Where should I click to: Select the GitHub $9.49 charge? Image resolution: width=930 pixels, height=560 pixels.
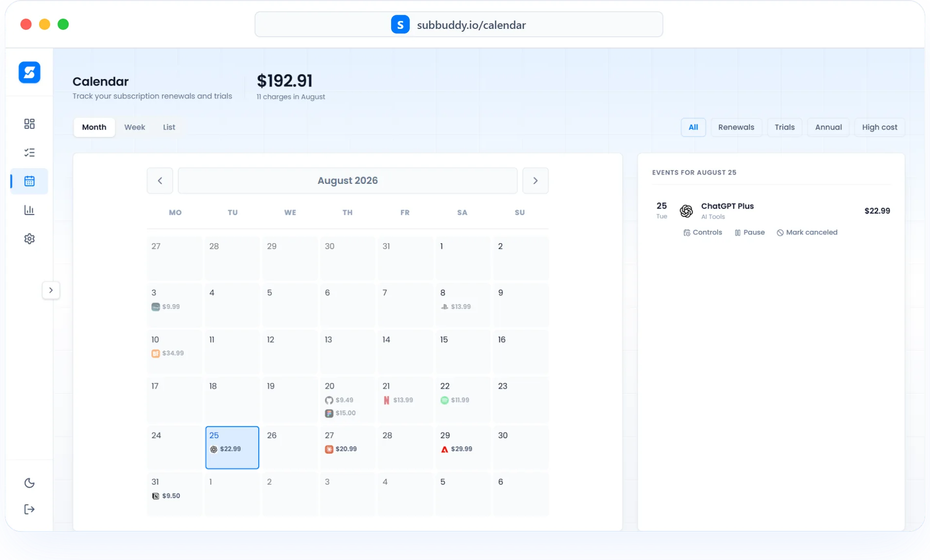(x=339, y=400)
